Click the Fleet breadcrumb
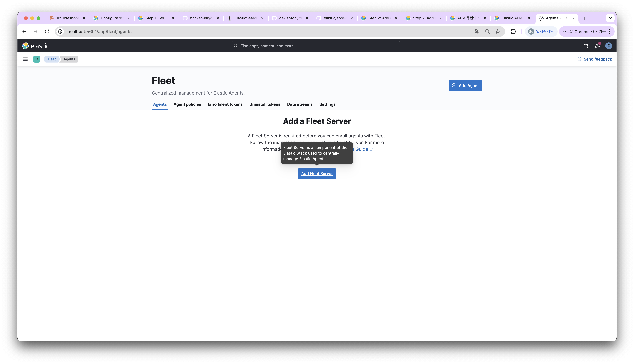 pyautogui.click(x=52, y=59)
